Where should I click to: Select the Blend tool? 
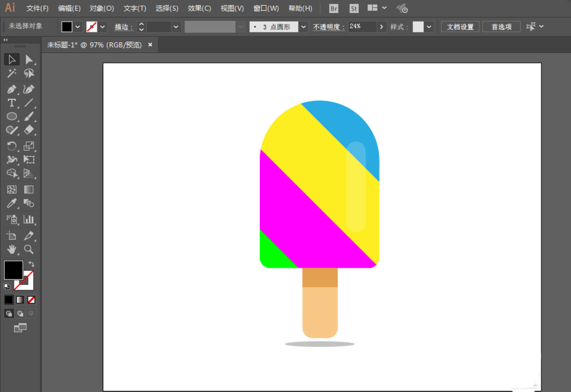coord(29,203)
